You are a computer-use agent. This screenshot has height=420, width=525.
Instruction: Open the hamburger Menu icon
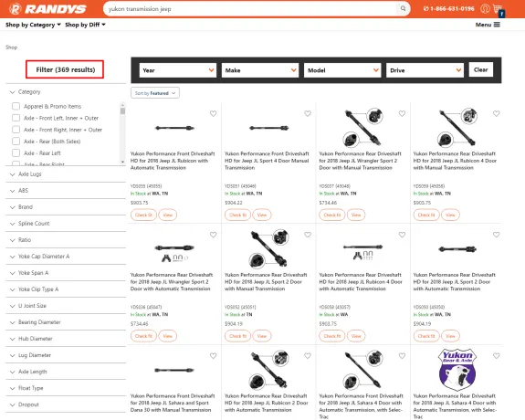[x=497, y=25]
